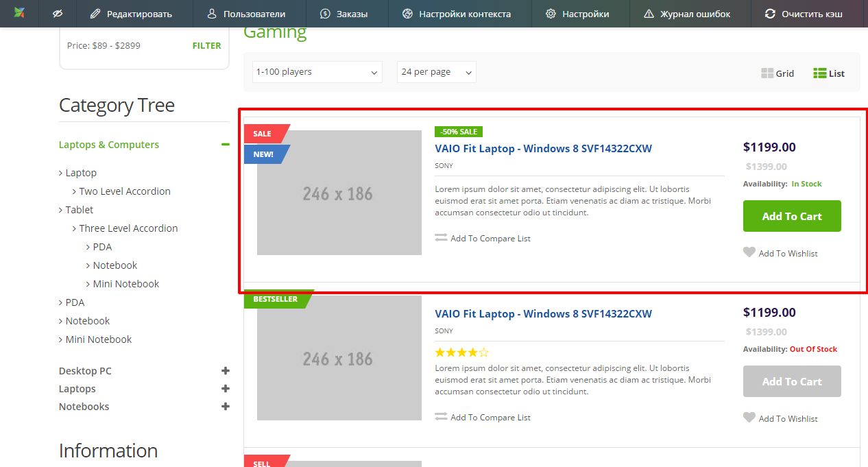Image resolution: width=868 pixels, height=467 pixels.
Task: Select Mini Notebook above Desktop PC
Action: [99, 339]
